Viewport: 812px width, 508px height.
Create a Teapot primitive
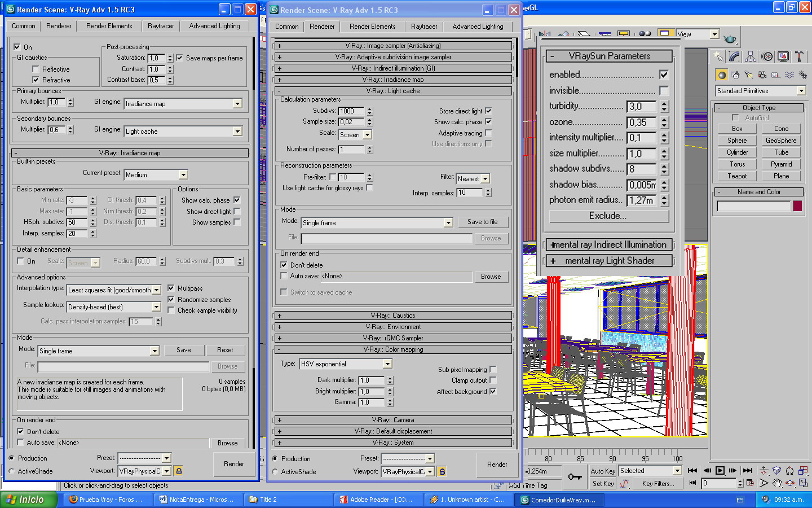737,176
